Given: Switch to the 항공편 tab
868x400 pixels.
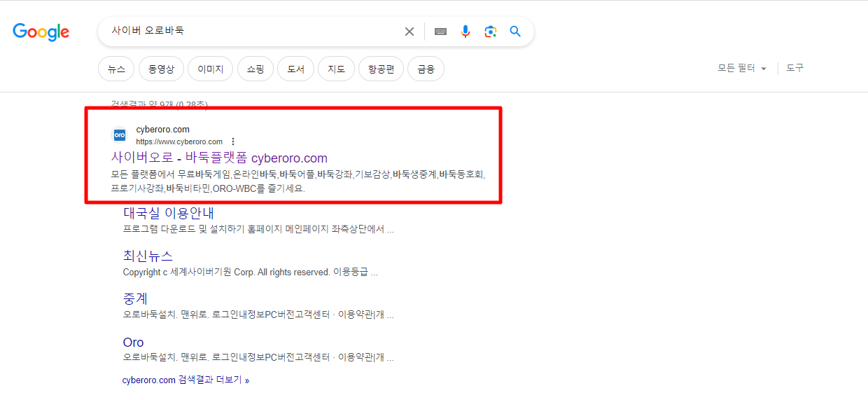Looking at the screenshot, I should (381, 69).
